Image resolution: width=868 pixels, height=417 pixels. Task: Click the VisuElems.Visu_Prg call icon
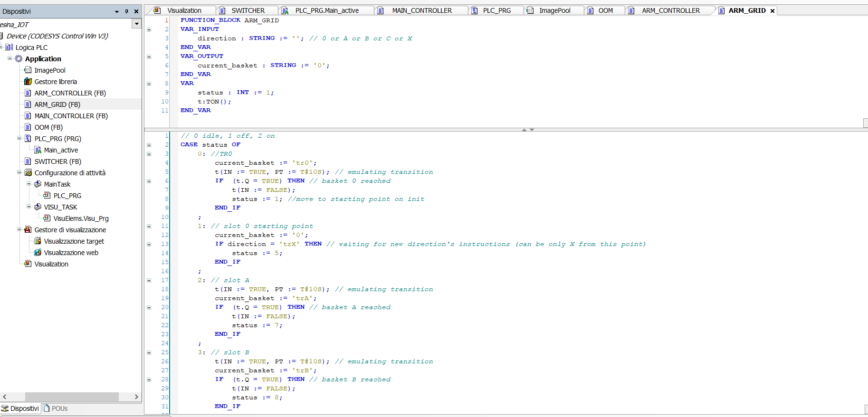tap(47, 218)
